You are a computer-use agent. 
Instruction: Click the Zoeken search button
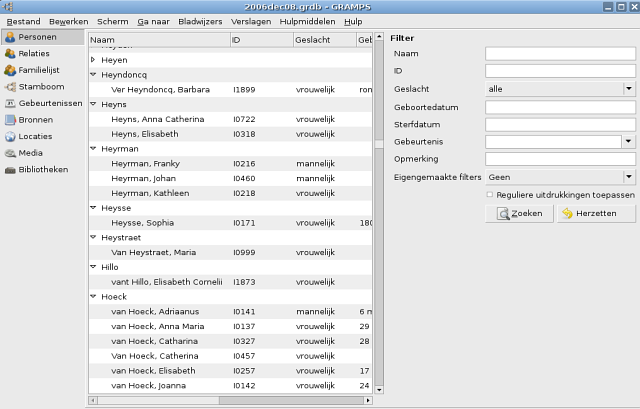click(x=518, y=214)
